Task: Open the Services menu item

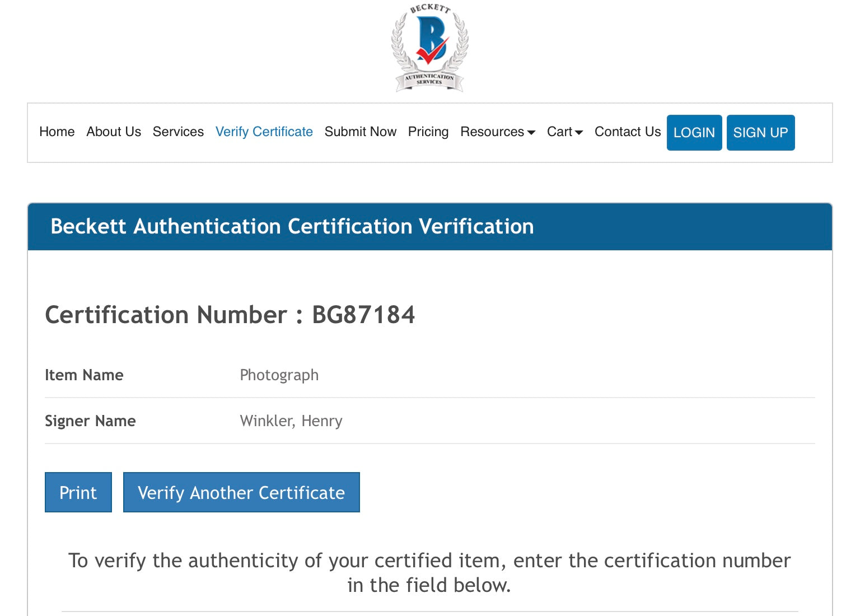Action: pyautogui.click(x=178, y=132)
